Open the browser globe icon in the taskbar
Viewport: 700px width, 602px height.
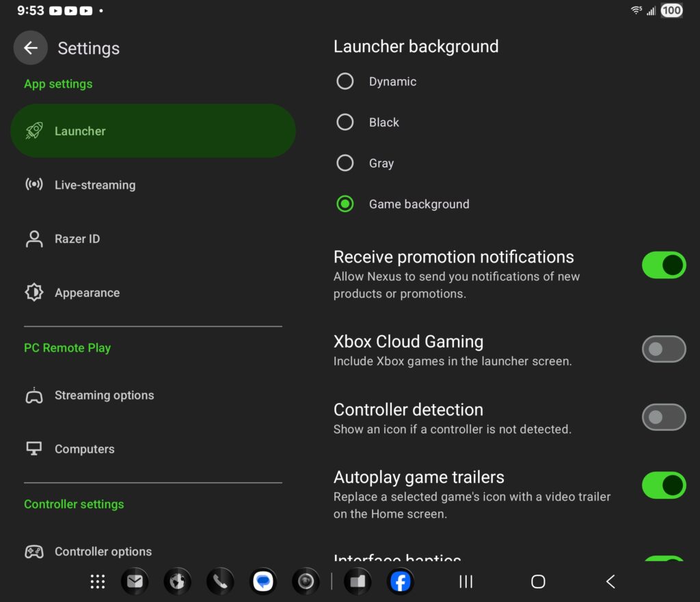177,581
